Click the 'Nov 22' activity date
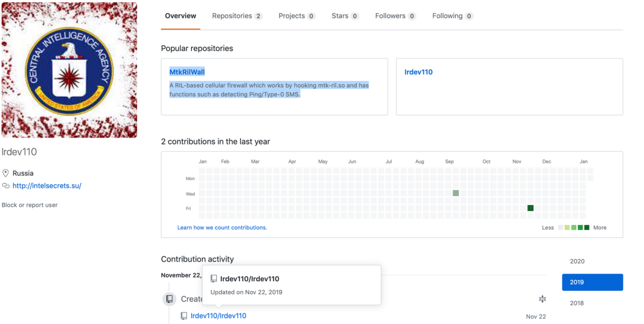 pyautogui.click(x=536, y=316)
